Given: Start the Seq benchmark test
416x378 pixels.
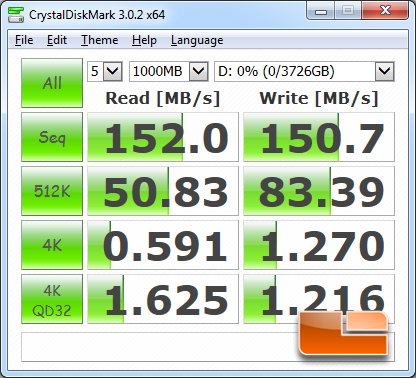Looking at the screenshot, I should [x=52, y=137].
